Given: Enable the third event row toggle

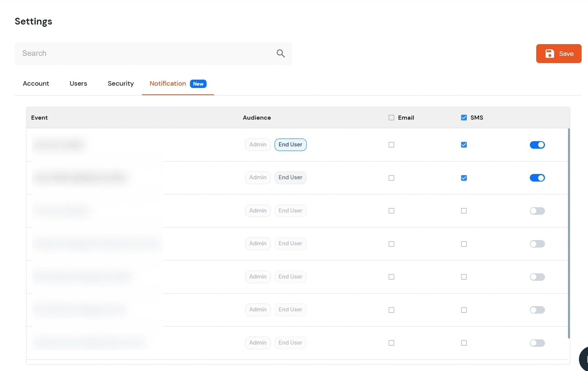Looking at the screenshot, I should pyautogui.click(x=537, y=211).
